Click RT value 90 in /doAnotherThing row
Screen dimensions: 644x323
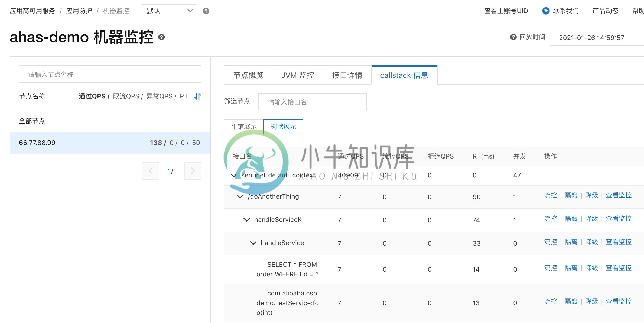pyautogui.click(x=477, y=197)
